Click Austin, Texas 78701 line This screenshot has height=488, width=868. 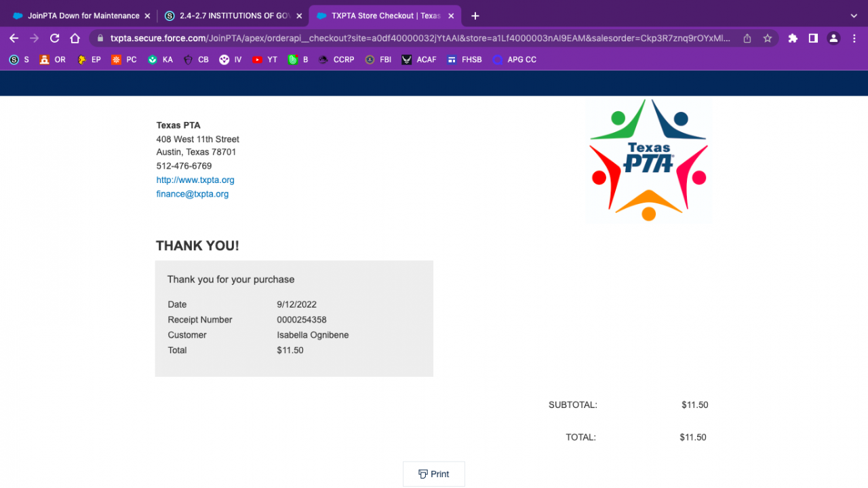point(196,152)
